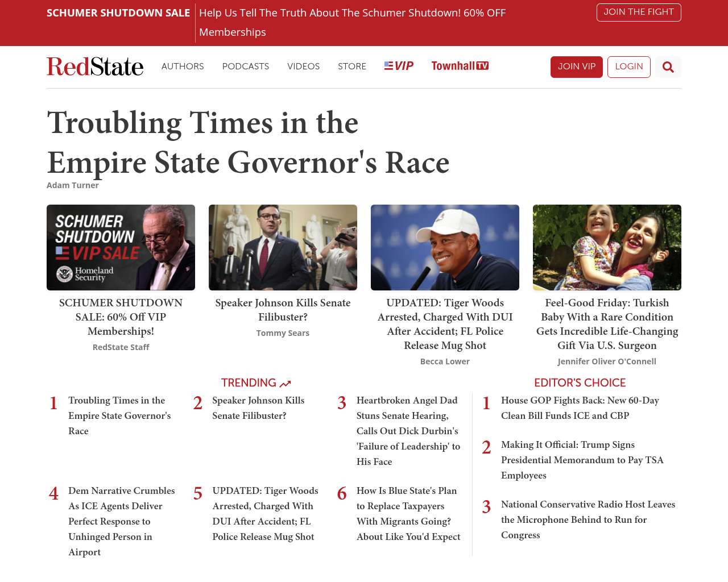Open the Townhall TV logo link
The image size is (728, 582).
[460, 66]
